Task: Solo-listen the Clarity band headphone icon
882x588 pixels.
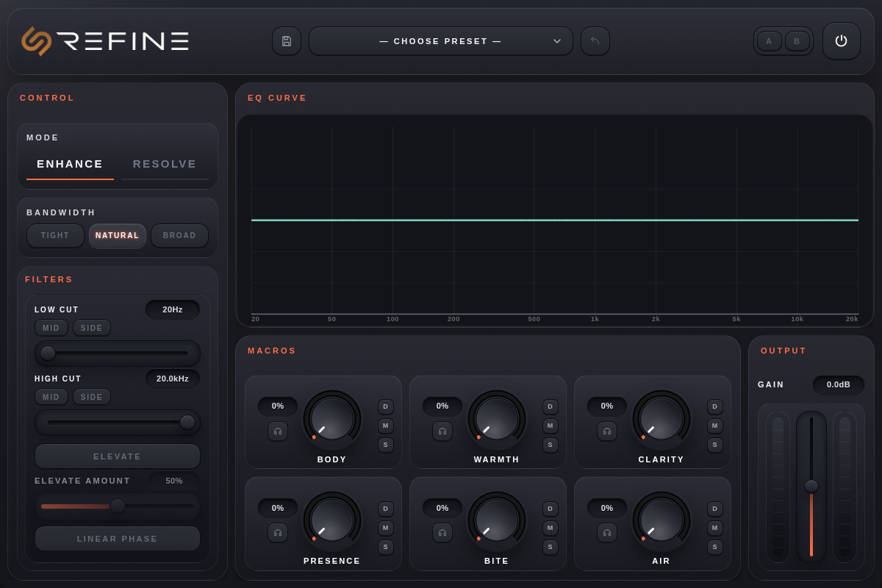Action: 607,431
